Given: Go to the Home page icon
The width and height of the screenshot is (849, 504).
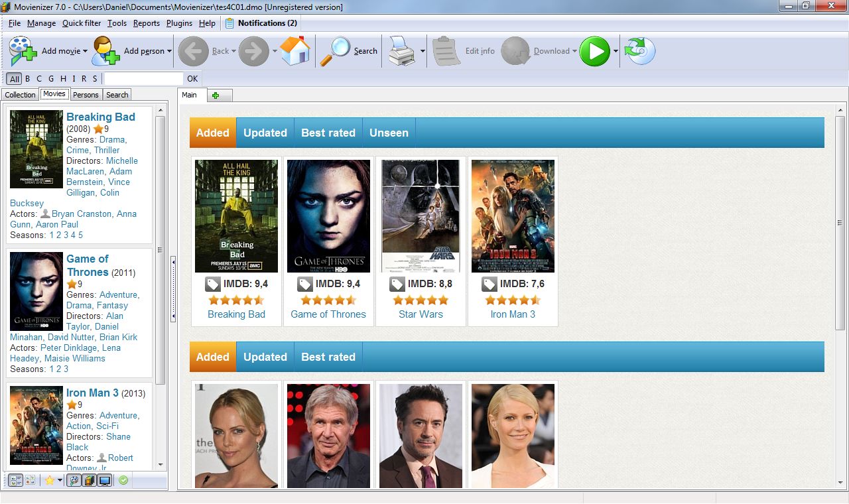Looking at the screenshot, I should [295, 51].
